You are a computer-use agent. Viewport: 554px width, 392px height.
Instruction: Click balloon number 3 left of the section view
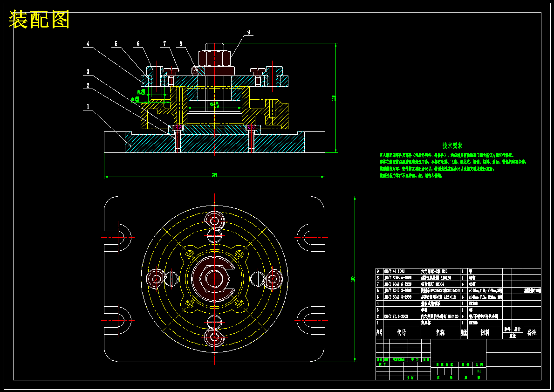click(88, 72)
